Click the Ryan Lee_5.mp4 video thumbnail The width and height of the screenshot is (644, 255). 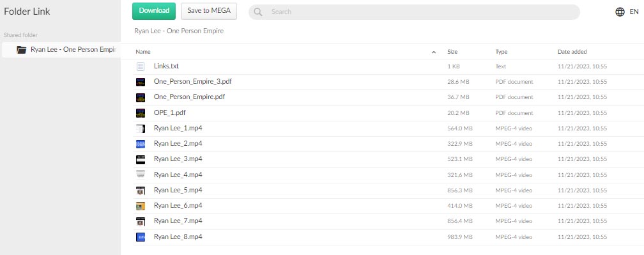(x=141, y=190)
